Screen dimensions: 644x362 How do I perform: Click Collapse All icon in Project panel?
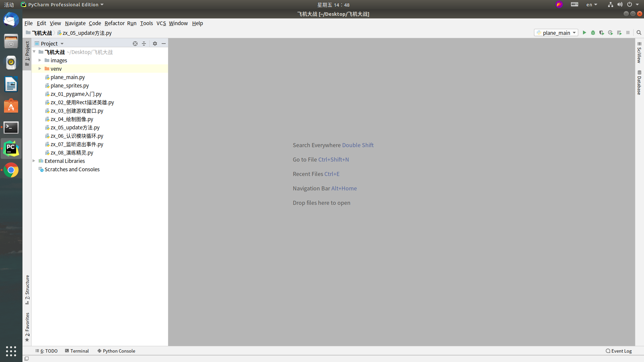(x=144, y=44)
